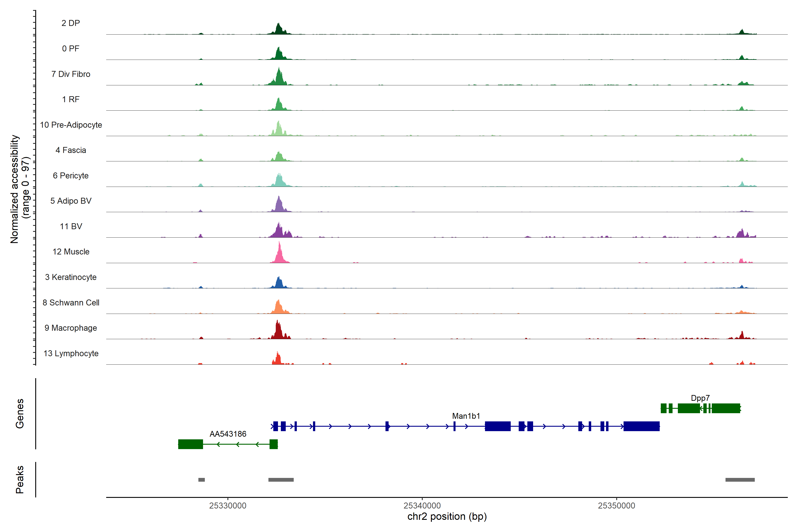Select the 9 Macrophage track label
Image resolution: width=798 pixels, height=532 pixels.
[x=70, y=328]
